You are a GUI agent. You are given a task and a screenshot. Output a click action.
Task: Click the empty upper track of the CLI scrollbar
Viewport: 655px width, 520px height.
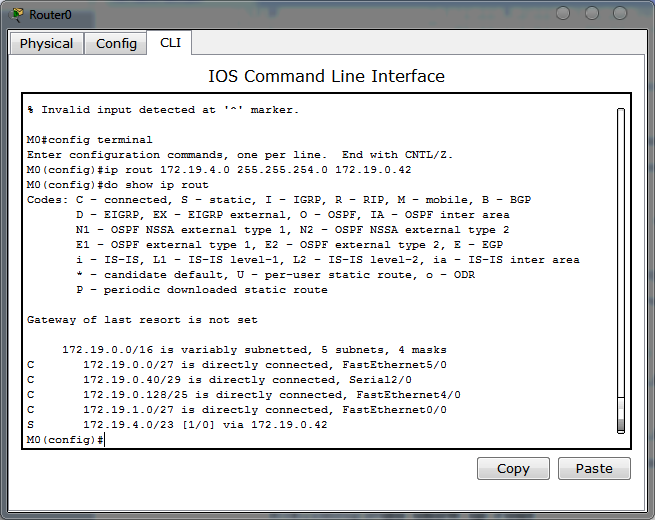(621, 250)
